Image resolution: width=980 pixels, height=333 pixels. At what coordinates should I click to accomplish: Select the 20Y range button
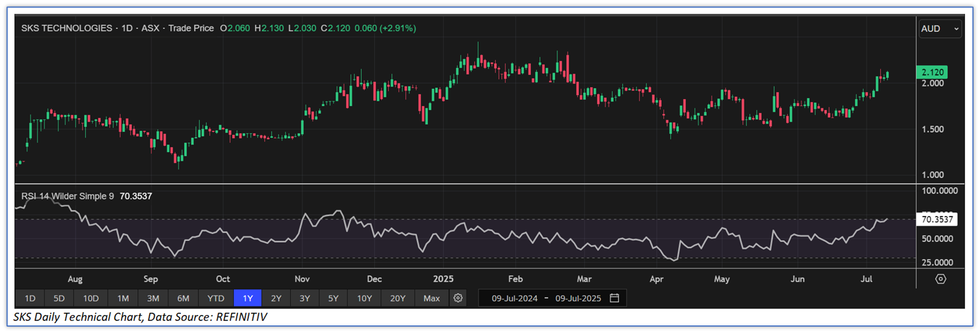pyautogui.click(x=398, y=298)
